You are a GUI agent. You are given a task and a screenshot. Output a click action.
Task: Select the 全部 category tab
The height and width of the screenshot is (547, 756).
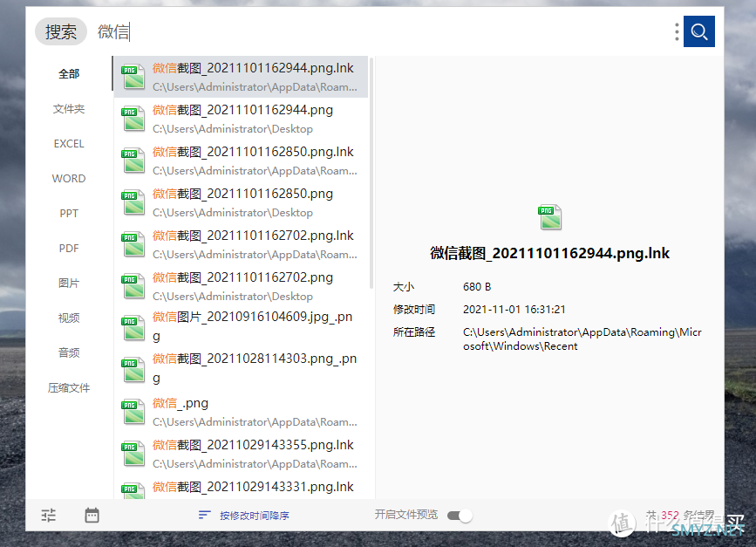[x=69, y=74]
